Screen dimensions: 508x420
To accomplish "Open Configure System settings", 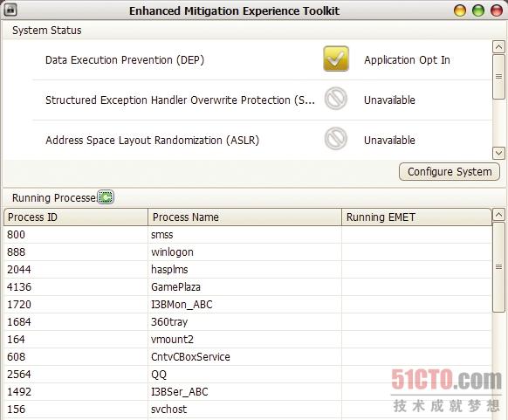I will click(x=450, y=172).
